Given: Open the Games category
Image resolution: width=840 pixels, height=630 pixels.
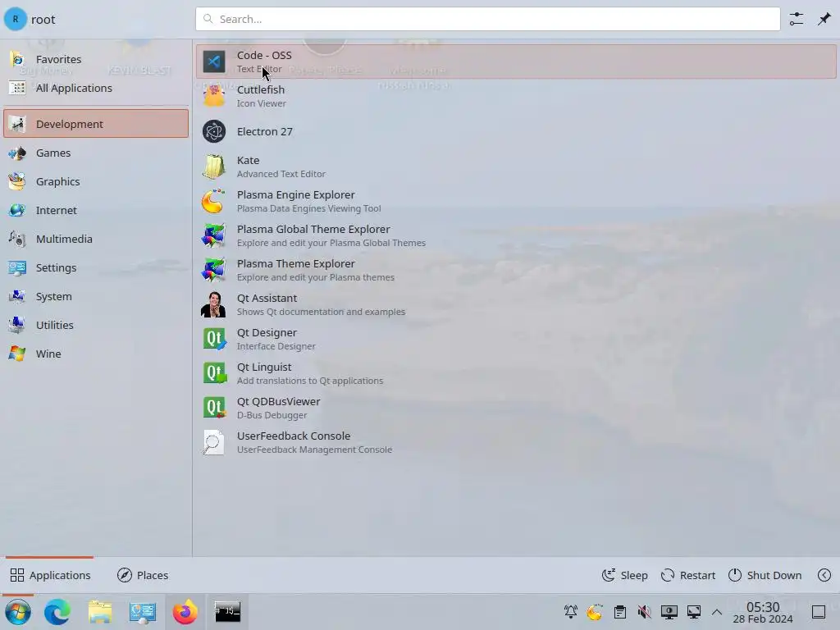Looking at the screenshot, I should click(x=96, y=153).
